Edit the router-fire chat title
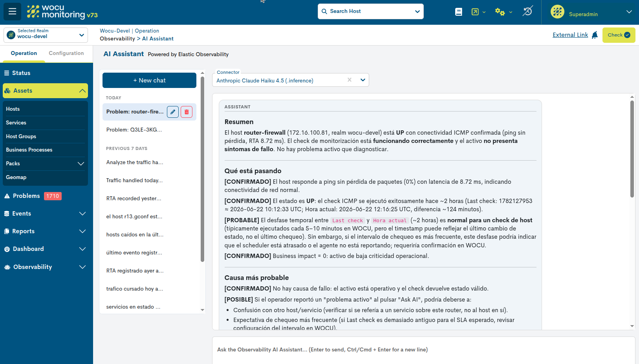The height and width of the screenshot is (364, 639). click(x=173, y=112)
